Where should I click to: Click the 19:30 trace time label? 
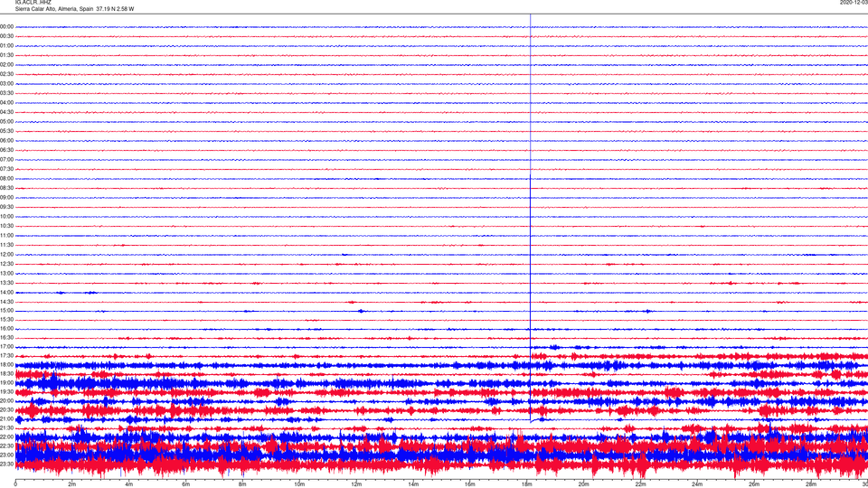tap(6, 391)
